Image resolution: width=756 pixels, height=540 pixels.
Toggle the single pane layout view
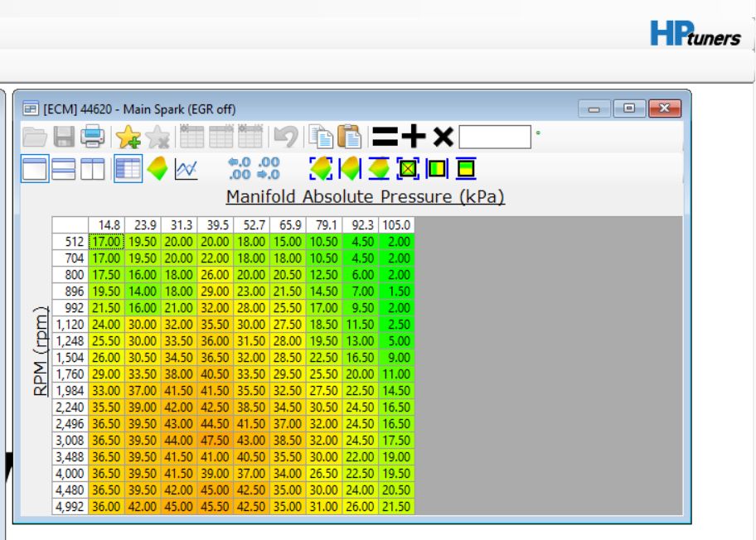35,170
